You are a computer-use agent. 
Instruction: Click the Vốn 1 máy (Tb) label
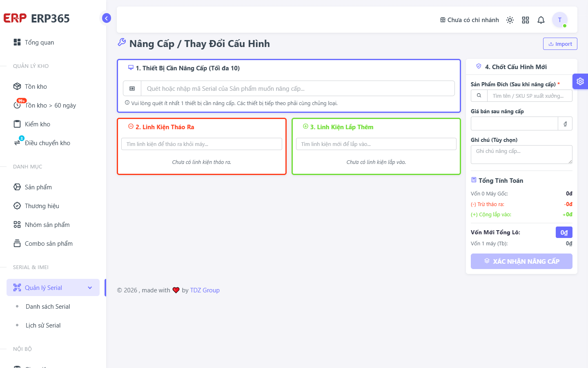(489, 243)
